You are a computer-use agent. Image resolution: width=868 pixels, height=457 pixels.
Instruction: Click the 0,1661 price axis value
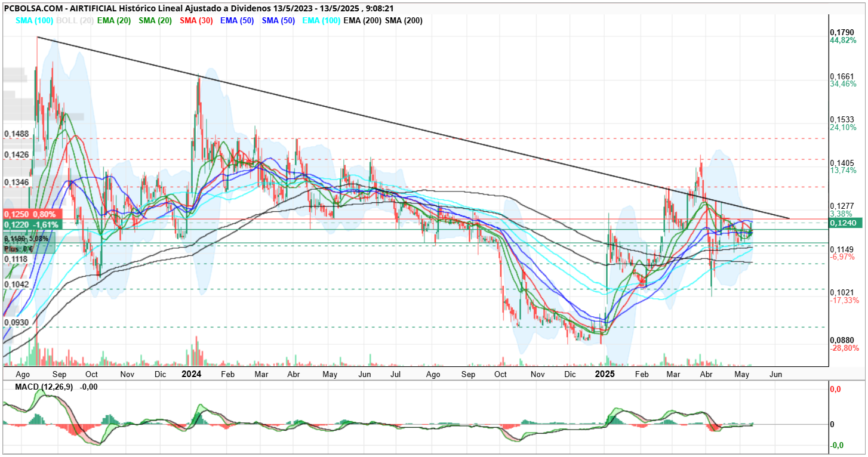(842, 76)
